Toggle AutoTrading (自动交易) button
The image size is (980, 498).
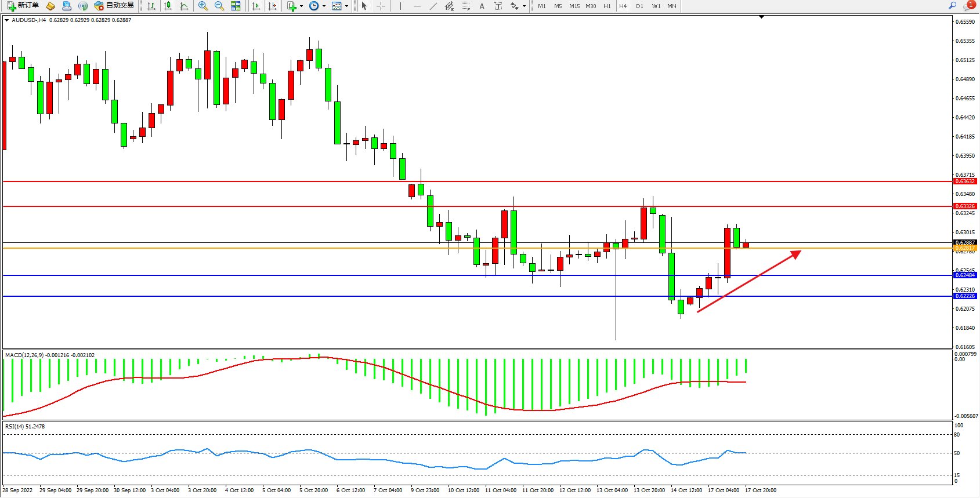pos(114,6)
